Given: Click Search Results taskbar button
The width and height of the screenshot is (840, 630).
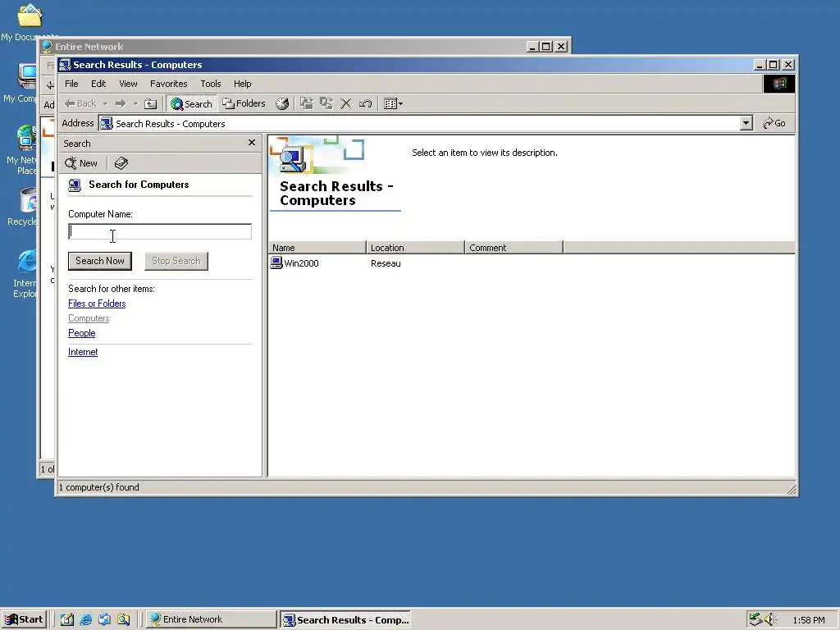Looking at the screenshot, I should point(346,620).
